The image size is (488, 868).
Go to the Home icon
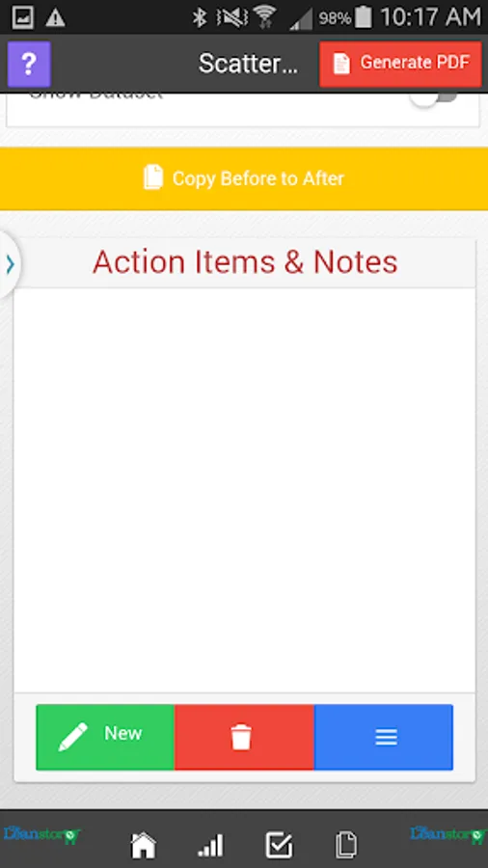pyautogui.click(x=143, y=845)
